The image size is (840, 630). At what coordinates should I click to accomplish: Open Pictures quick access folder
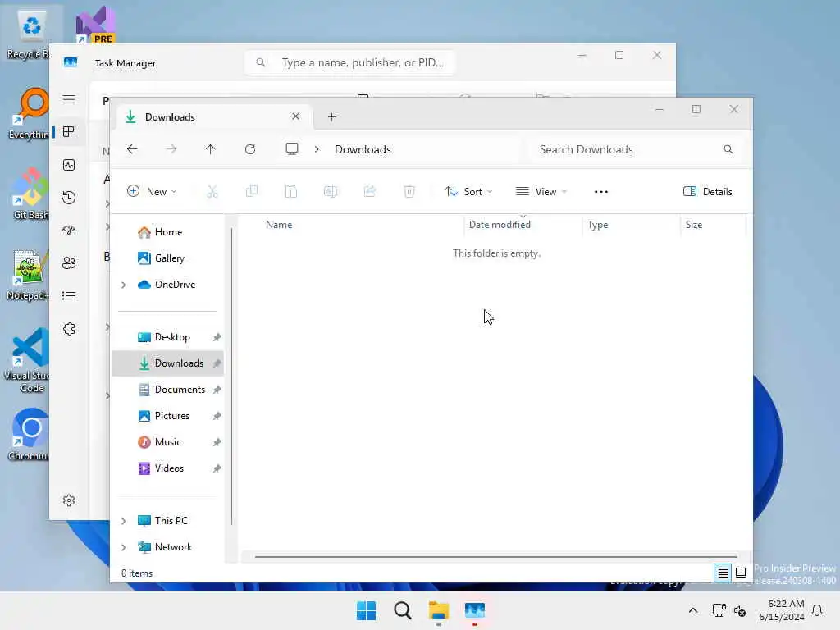pos(167,416)
